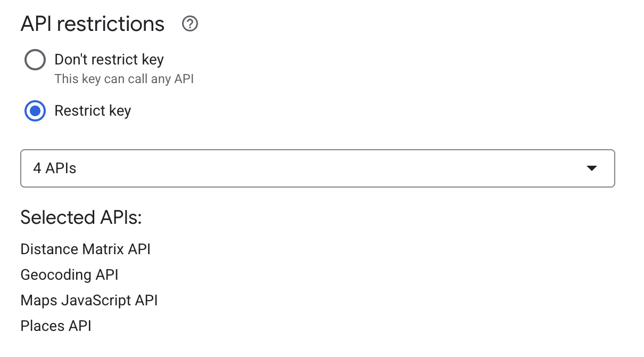The width and height of the screenshot is (644, 357).
Task: Click Maps JavaScript API in the selected list
Action: (x=89, y=301)
